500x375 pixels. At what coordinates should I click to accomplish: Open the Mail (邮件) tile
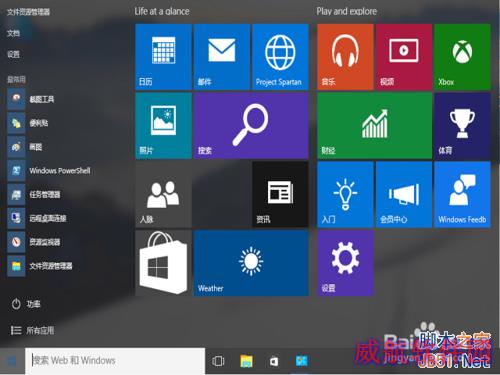(222, 56)
